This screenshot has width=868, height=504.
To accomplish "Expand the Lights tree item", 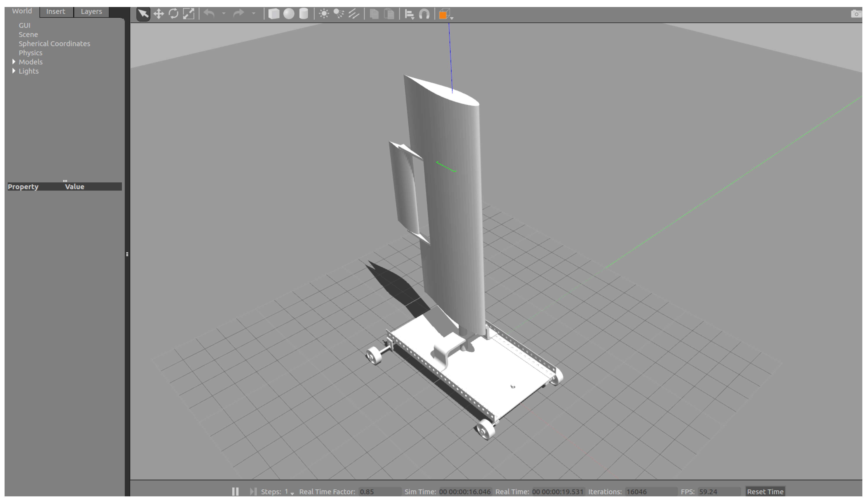I will click(14, 71).
